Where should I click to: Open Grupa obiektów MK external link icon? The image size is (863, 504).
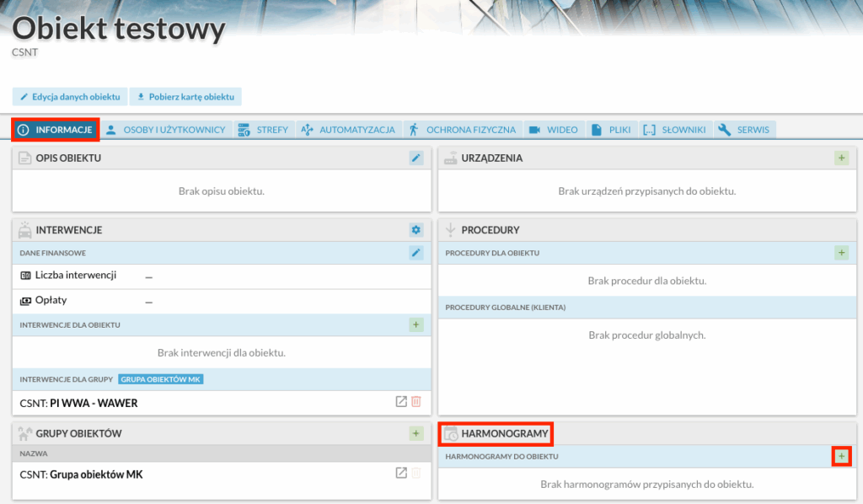click(x=401, y=474)
